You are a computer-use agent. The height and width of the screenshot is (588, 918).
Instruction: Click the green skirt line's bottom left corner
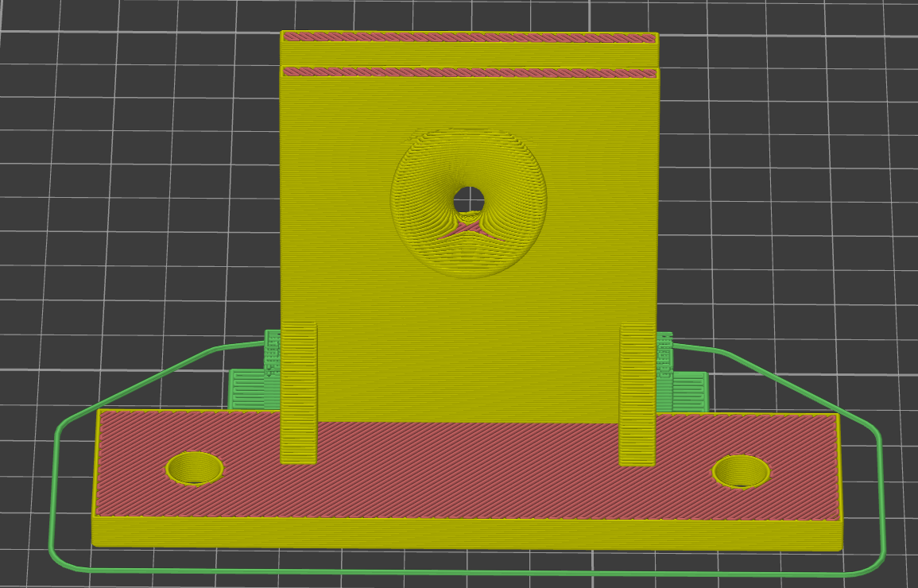pyautogui.click(x=65, y=561)
